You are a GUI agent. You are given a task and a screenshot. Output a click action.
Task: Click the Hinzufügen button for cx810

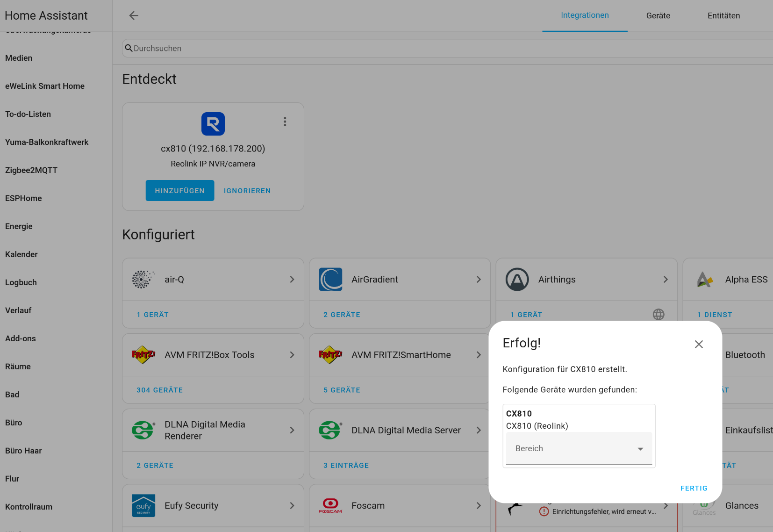coord(180,191)
